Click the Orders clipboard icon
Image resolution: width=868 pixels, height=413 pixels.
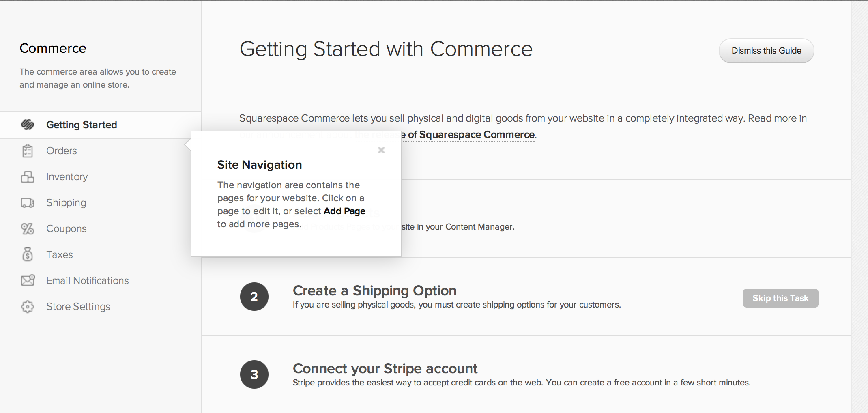[28, 151]
